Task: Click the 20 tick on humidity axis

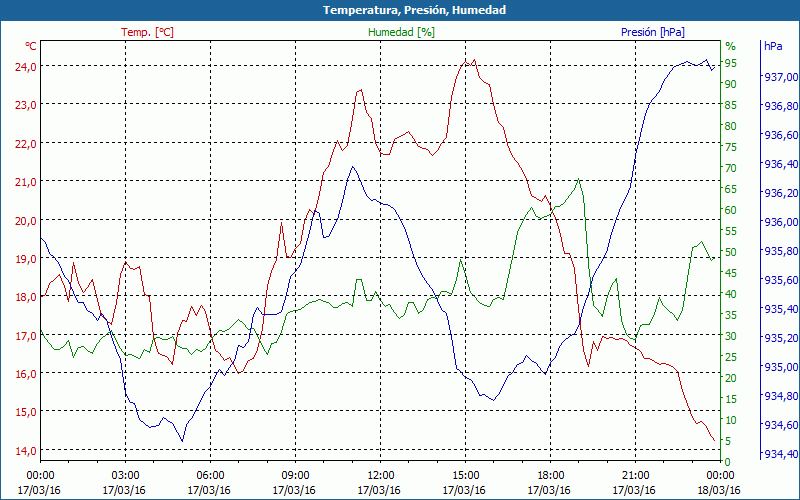Action: tap(731, 378)
